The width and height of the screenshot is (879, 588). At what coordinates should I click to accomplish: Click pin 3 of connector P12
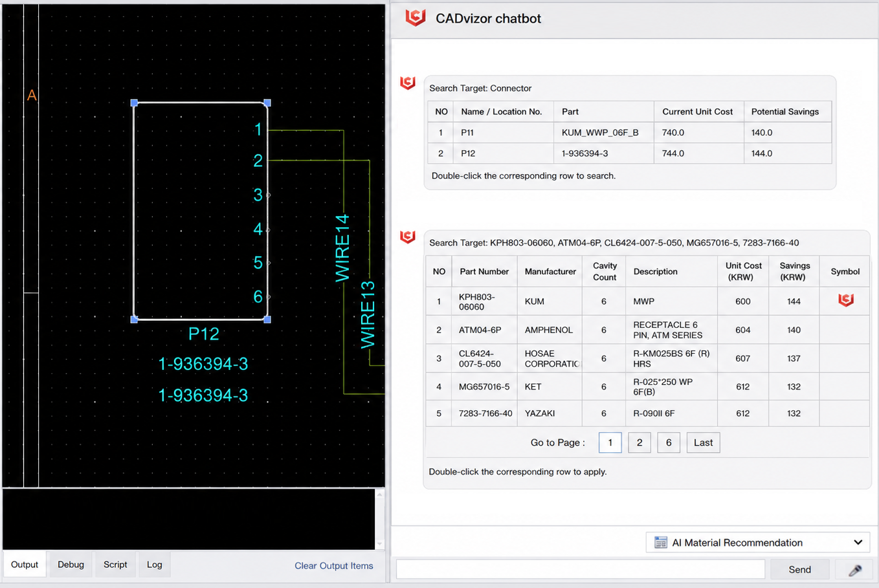(258, 195)
